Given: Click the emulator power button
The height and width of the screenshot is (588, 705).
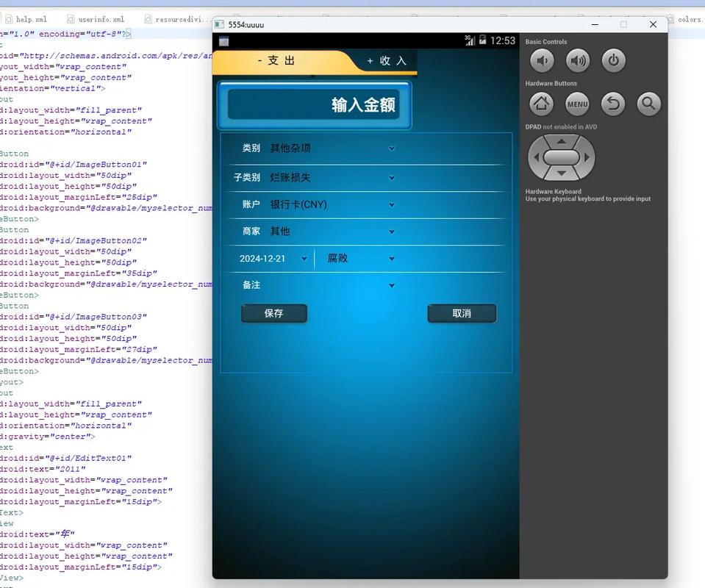Looking at the screenshot, I should [x=613, y=61].
